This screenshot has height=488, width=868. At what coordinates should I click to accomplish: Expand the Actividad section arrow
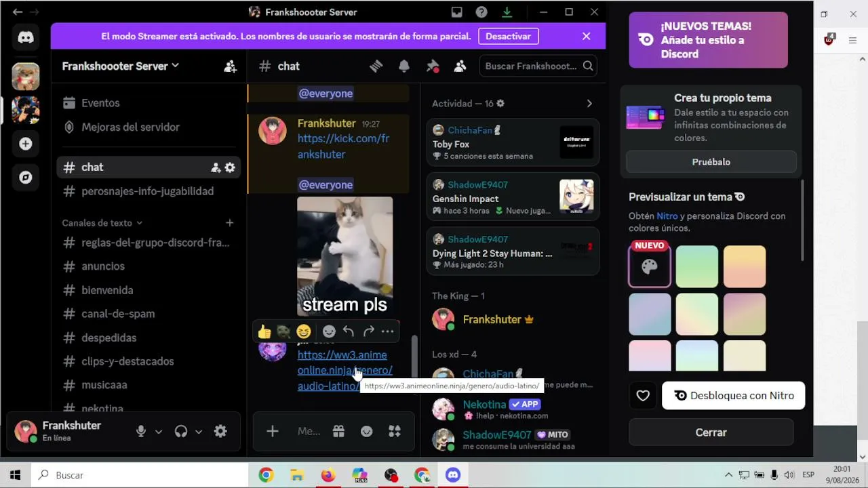click(x=589, y=104)
